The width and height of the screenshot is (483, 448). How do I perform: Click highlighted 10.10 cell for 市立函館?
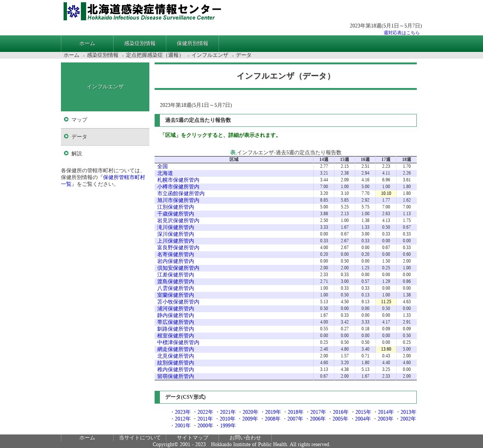click(386, 193)
